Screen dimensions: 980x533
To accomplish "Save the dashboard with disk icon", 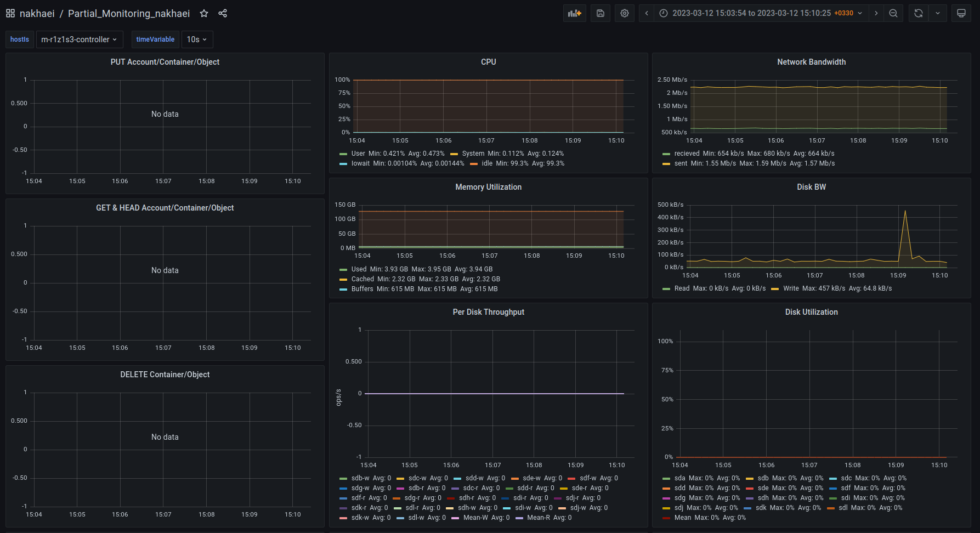I will 601,13.
